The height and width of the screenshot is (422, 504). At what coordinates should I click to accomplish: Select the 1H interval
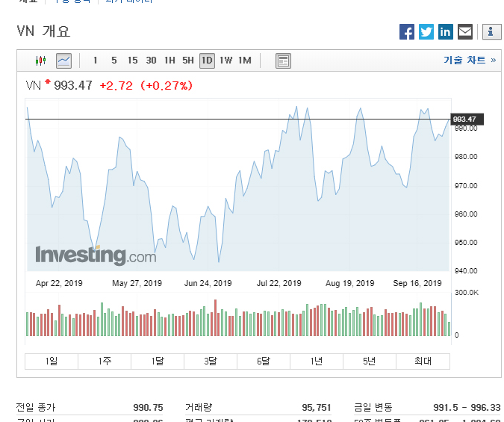pos(169,60)
